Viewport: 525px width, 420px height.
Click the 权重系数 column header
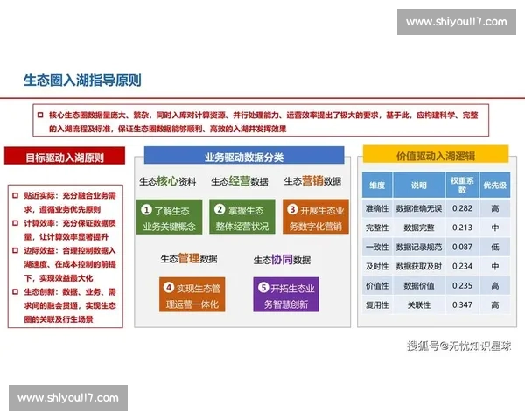coord(462,185)
